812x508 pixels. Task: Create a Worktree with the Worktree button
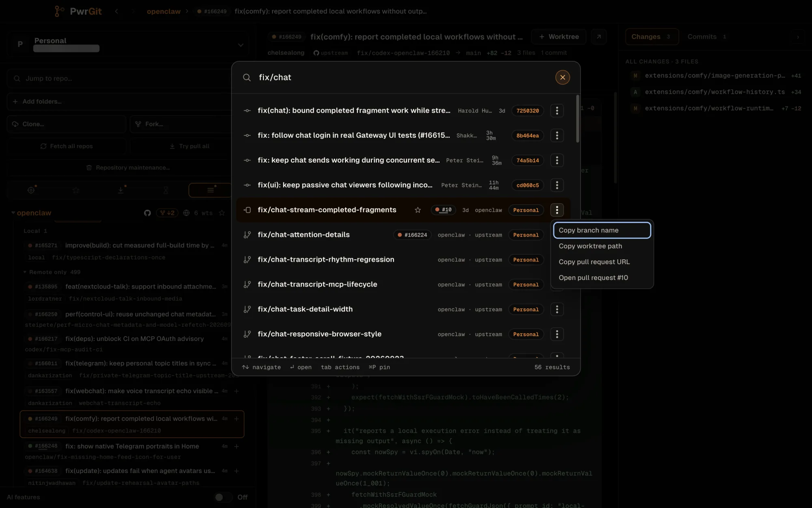pos(559,37)
